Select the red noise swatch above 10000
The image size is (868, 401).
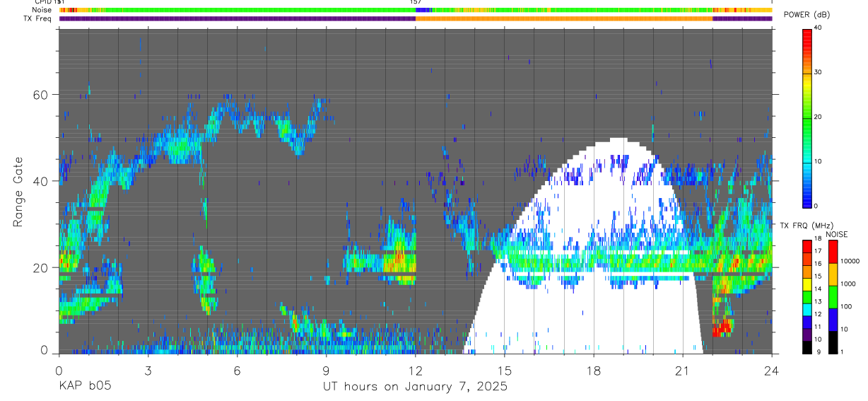833,252
